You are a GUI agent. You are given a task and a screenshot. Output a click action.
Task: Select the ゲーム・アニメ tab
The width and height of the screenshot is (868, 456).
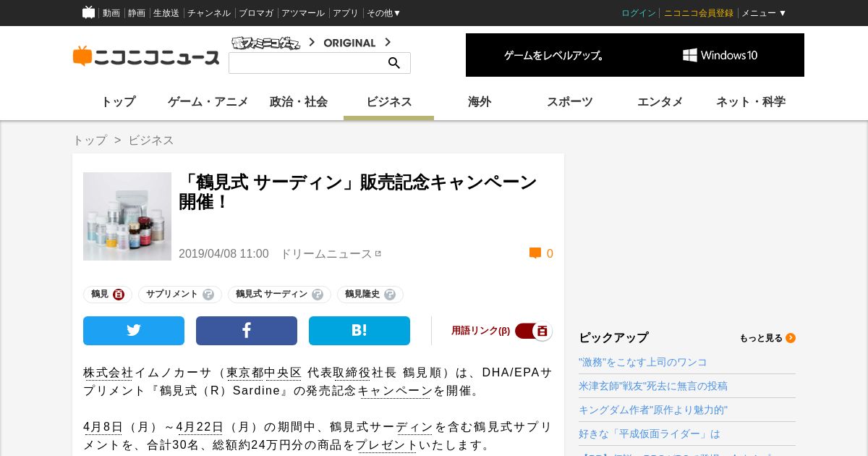pyautogui.click(x=208, y=102)
